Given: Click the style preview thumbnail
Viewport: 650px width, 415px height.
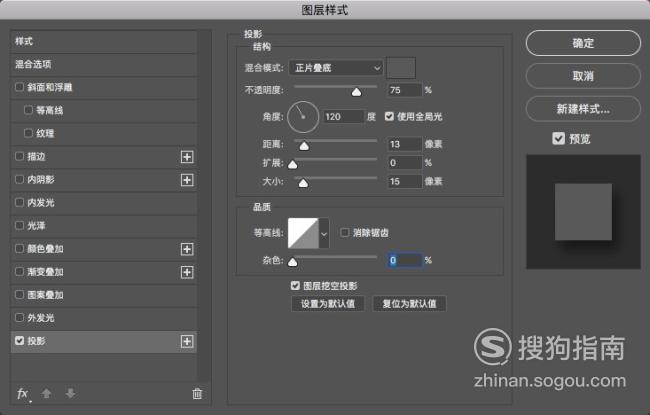Looking at the screenshot, I should coord(583,212).
